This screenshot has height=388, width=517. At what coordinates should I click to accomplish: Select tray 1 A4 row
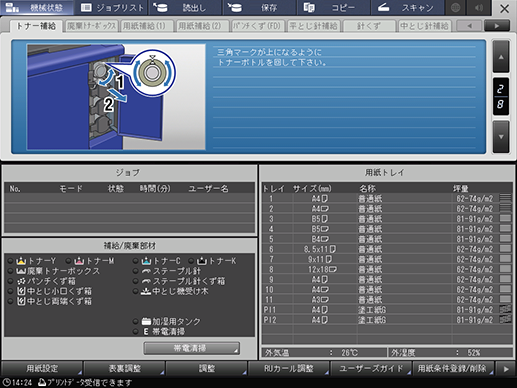point(387,199)
